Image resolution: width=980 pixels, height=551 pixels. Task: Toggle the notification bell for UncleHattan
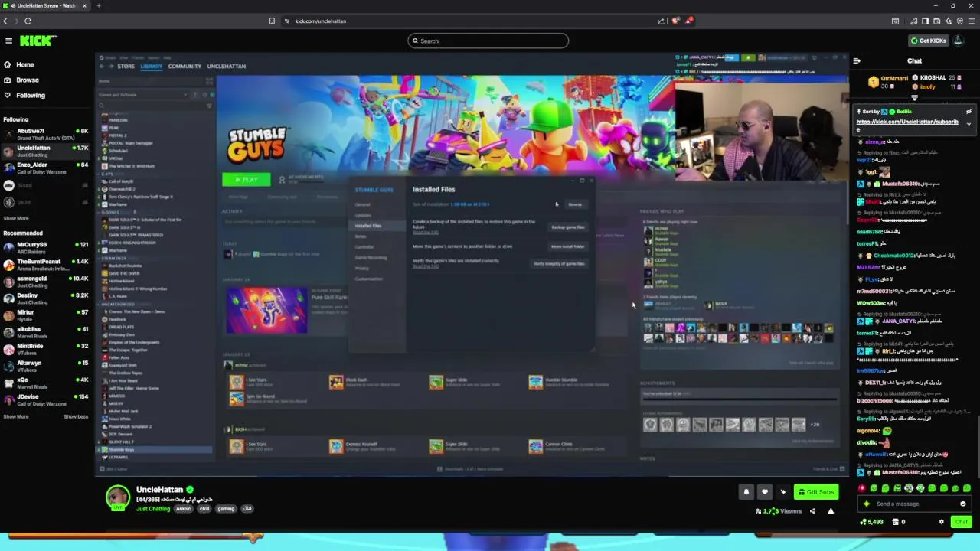(x=746, y=492)
